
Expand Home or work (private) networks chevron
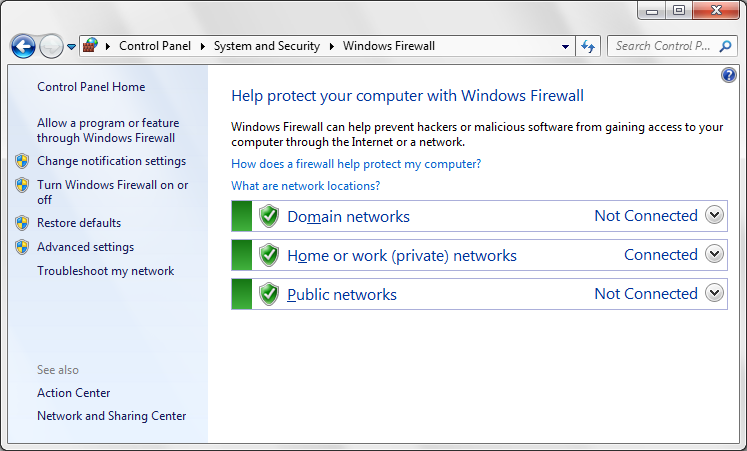(x=714, y=254)
